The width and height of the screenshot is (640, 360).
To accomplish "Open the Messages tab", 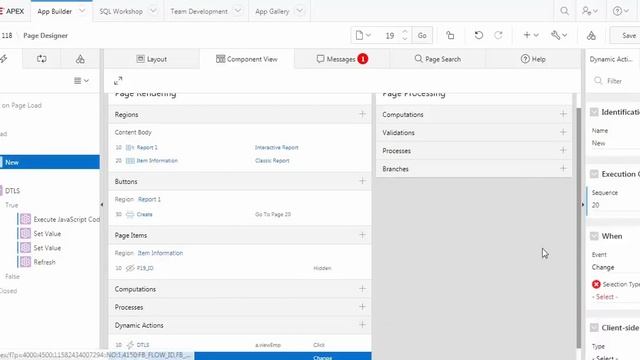I will pos(342,59).
